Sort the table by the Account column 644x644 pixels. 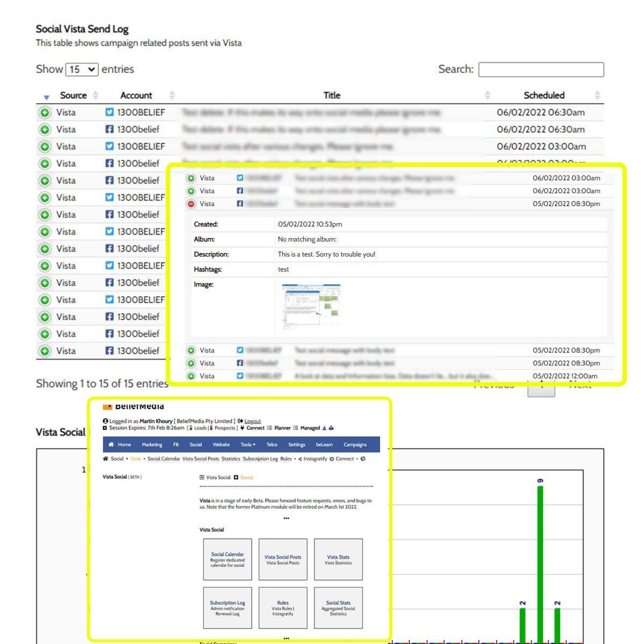tap(136, 95)
